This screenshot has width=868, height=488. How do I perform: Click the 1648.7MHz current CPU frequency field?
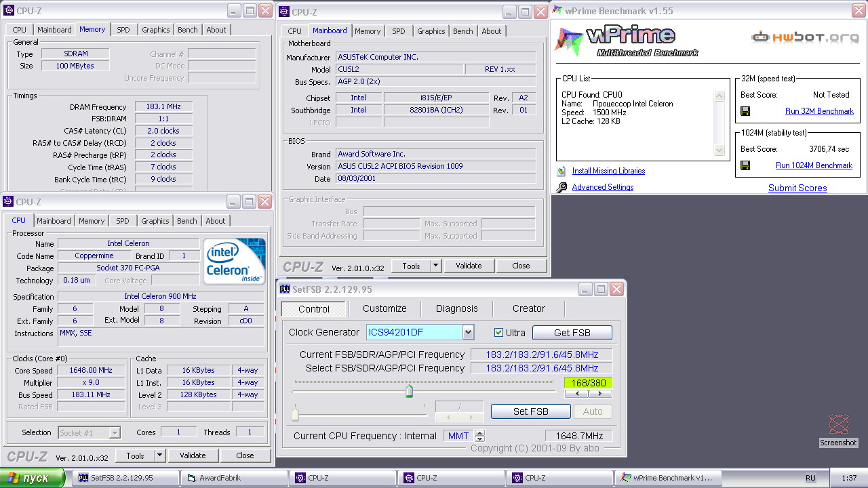pos(579,436)
